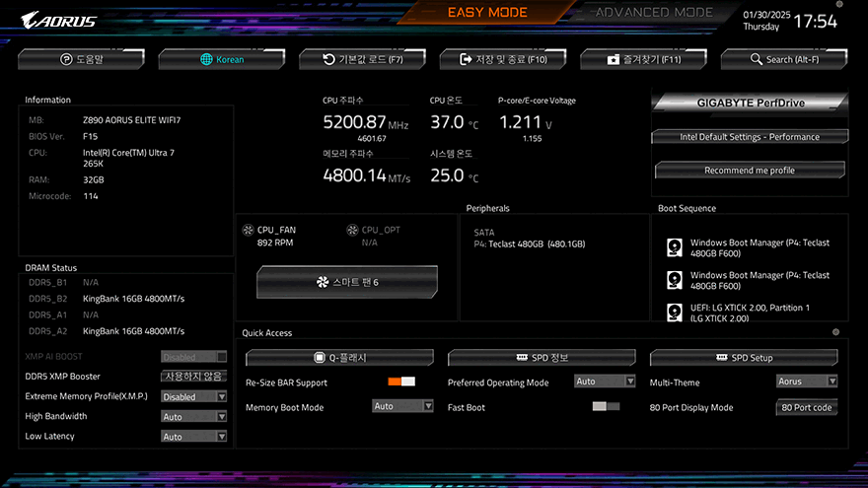This screenshot has width=868, height=488.
Task: Toggle Re-Size BAR Support switch
Action: [401, 382]
